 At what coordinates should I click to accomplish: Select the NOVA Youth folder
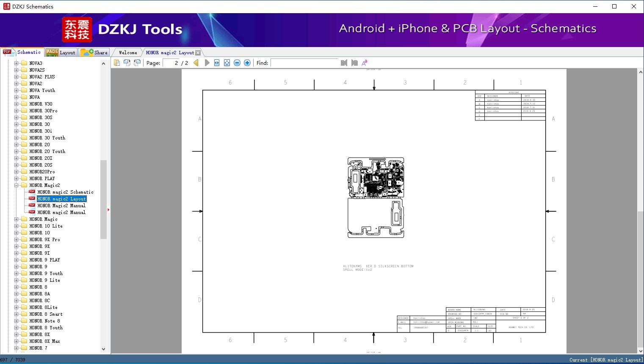click(x=42, y=90)
